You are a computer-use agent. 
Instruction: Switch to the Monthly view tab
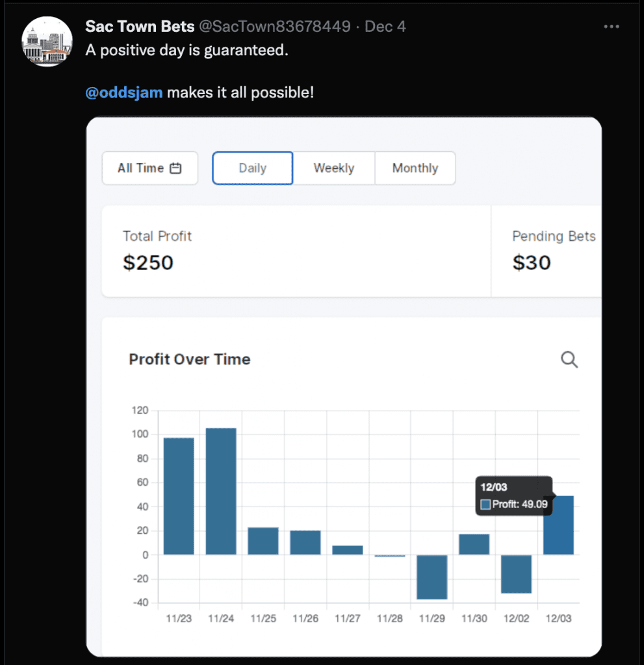415,168
